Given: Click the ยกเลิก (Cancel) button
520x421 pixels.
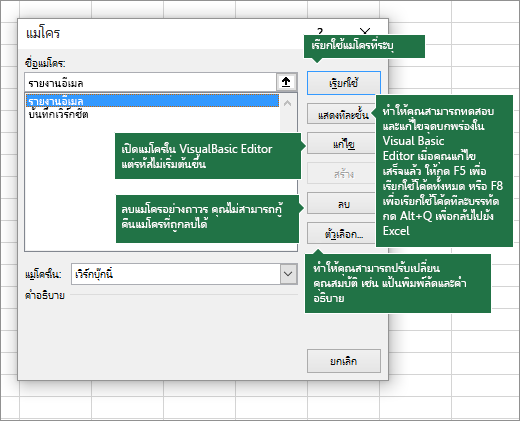Looking at the screenshot, I should point(344,361).
